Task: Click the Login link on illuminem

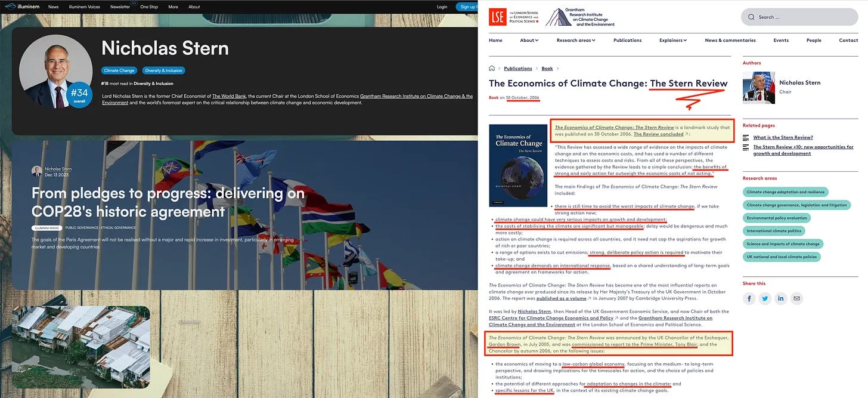Action: (442, 7)
